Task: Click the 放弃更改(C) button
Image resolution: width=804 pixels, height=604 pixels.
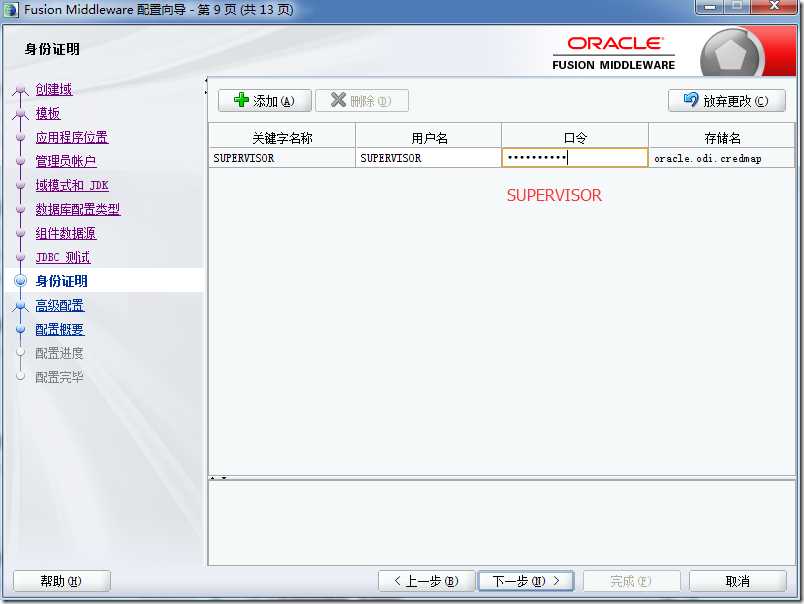Action: (x=727, y=100)
